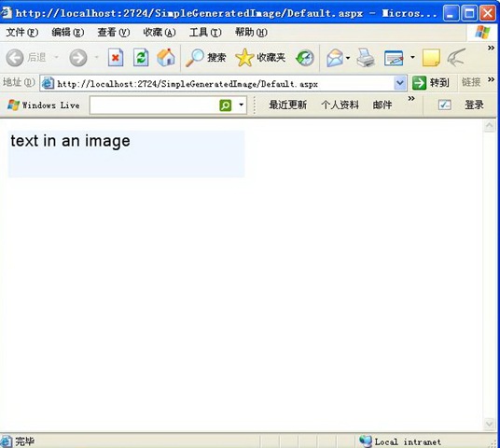Click 登录 sign-in button
Screen dimensions: 500x448
pos(474,105)
